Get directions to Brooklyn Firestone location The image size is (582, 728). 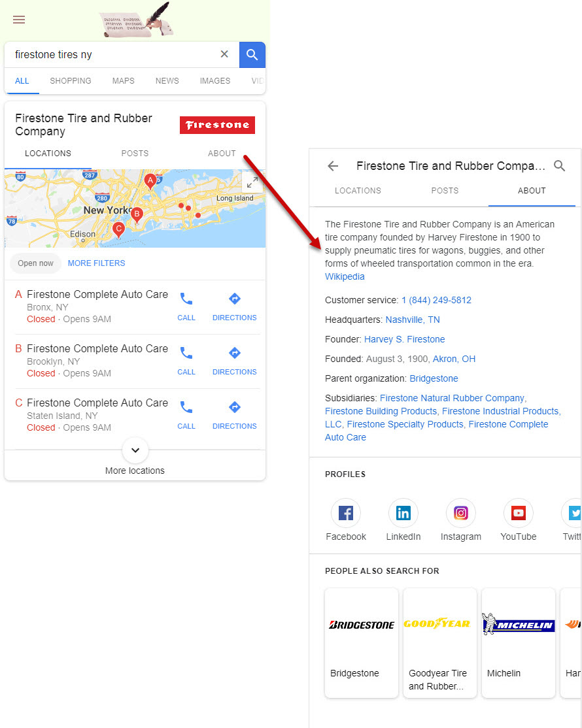pyautogui.click(x=234, y=360)
